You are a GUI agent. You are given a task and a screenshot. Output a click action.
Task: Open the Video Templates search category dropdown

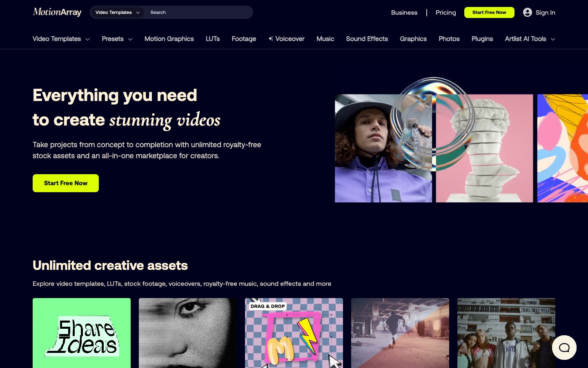tap(117, 12)
